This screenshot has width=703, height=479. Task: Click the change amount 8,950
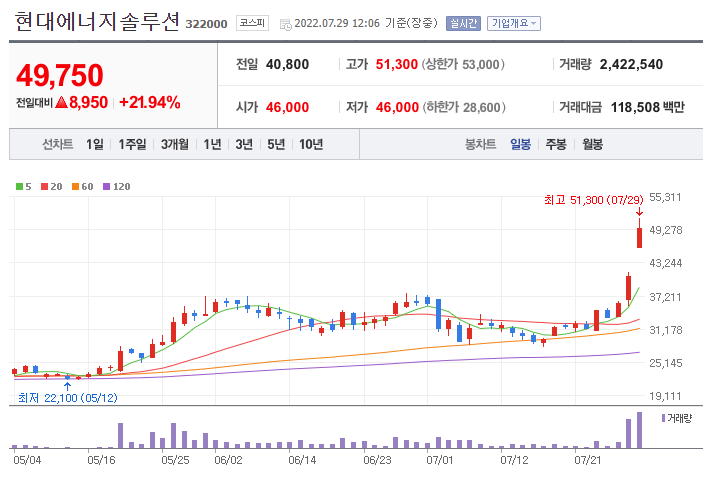pos(88,103)
